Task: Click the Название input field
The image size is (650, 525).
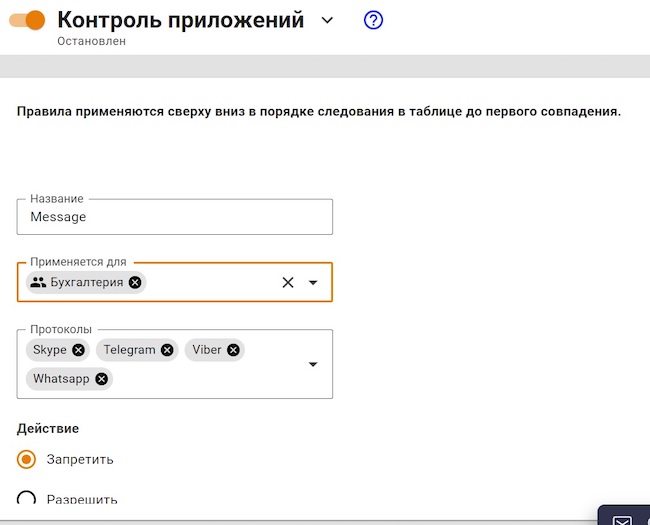Action: [175, 217]
